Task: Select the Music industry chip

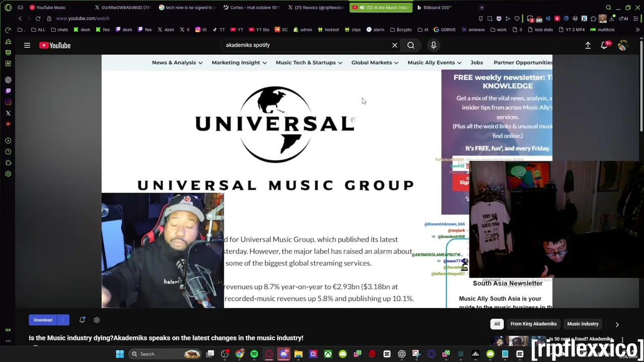Action: click(x=583, y=324)
